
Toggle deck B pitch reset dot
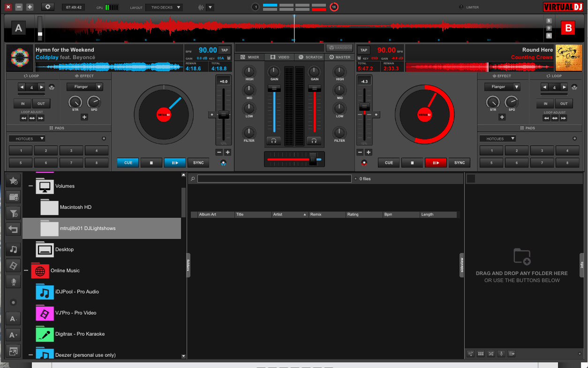(376, 115)
